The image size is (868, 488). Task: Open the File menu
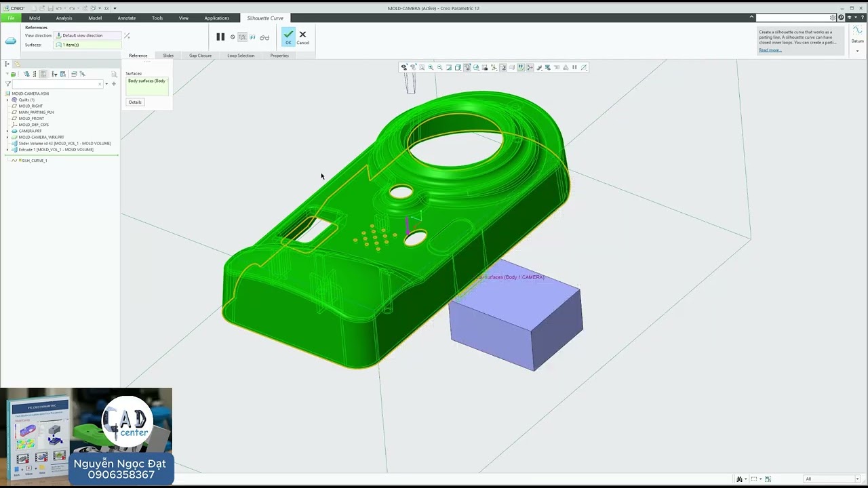pyautogui.click(x=11, y=18)
